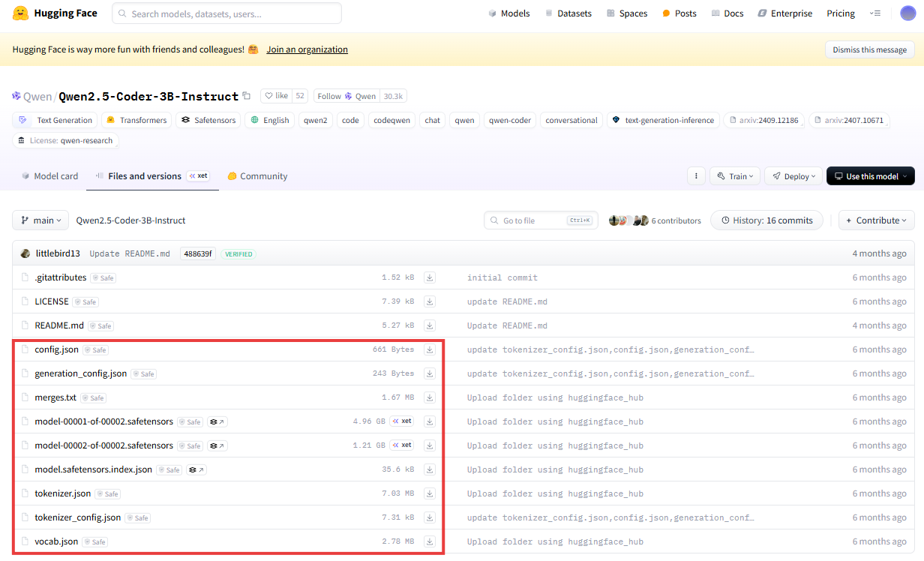This screenshot has width=924, height=561.
Task: Go to Datasets in the top navigation
Action: (568, 13)
